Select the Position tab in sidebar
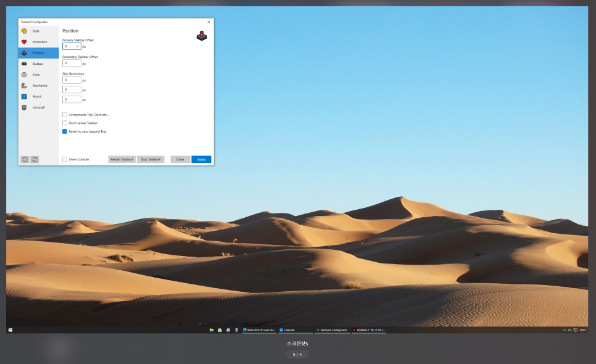596x364 pixels. tap(38, 53)
